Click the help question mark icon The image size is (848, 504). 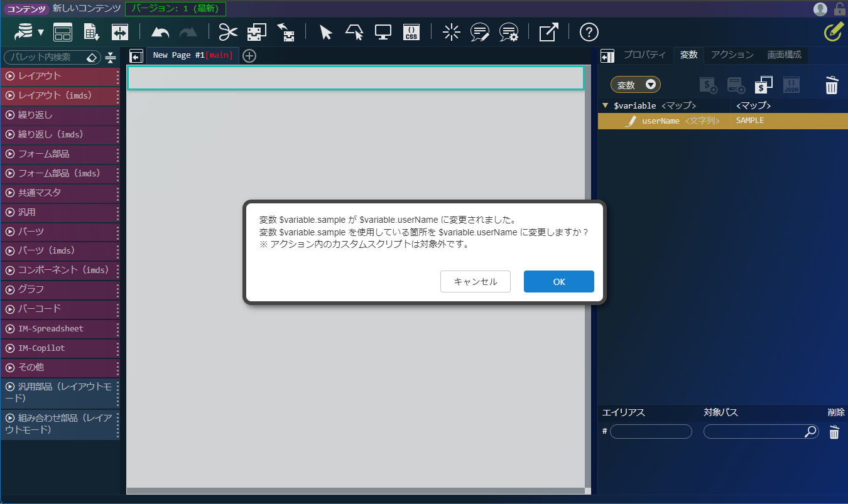[589, 33]
